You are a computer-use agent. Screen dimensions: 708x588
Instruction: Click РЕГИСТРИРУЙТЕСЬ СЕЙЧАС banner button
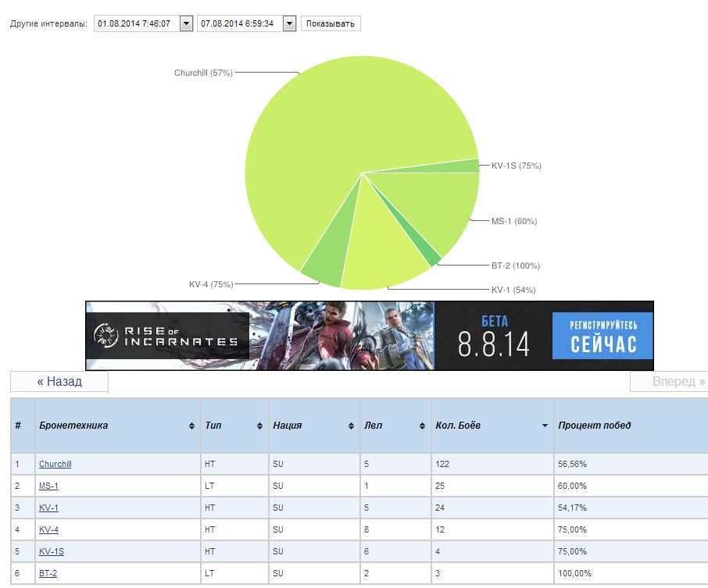603,336
